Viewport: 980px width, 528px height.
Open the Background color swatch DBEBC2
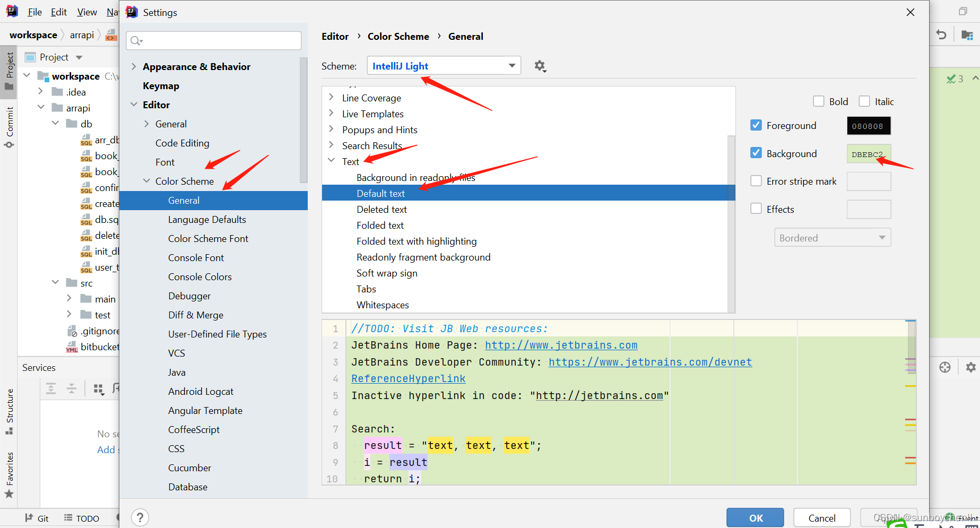pos(869,154)
